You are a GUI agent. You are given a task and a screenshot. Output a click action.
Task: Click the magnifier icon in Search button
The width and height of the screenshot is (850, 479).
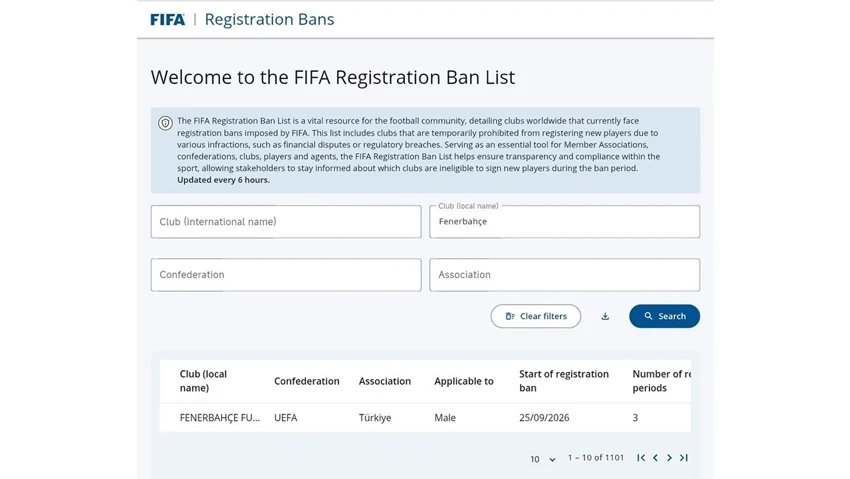pos(648,316)
